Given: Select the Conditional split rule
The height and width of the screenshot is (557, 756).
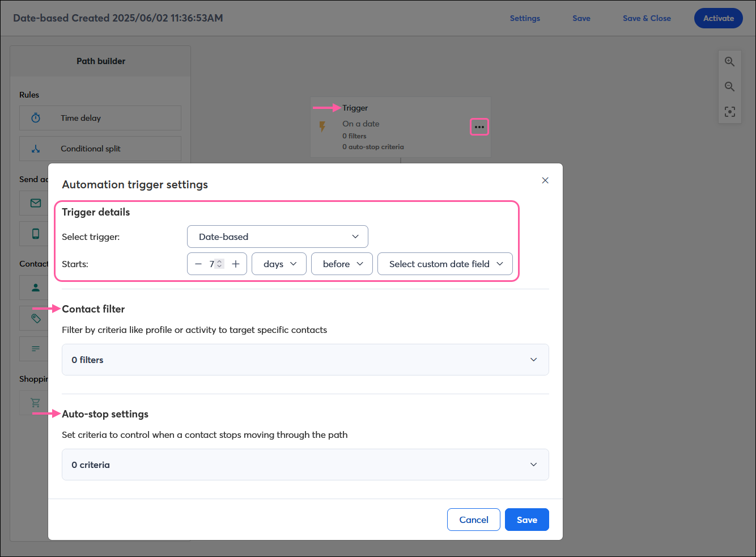Looking at the screenshot, I should tap(100, 149).
